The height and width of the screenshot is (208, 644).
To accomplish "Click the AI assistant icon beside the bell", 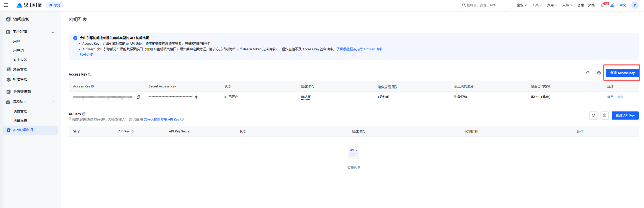I will (x=612, y=5).
